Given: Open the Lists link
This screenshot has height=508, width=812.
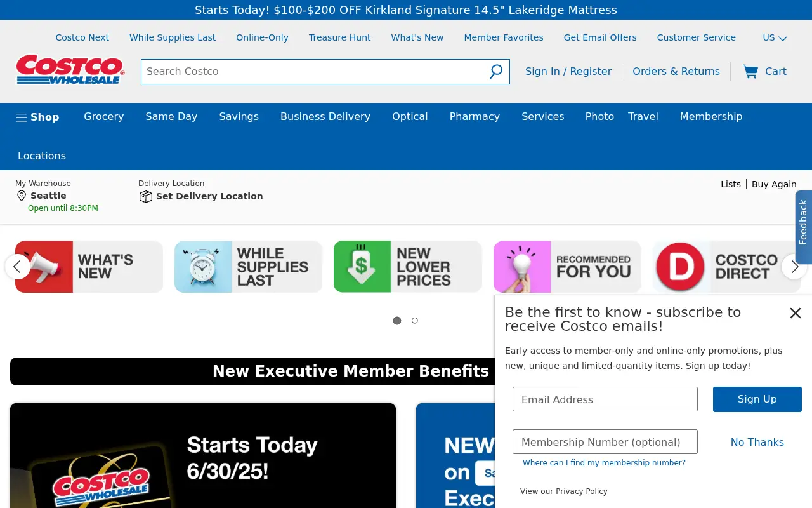Looking at the screenshot, I should (x=731, y=184).
